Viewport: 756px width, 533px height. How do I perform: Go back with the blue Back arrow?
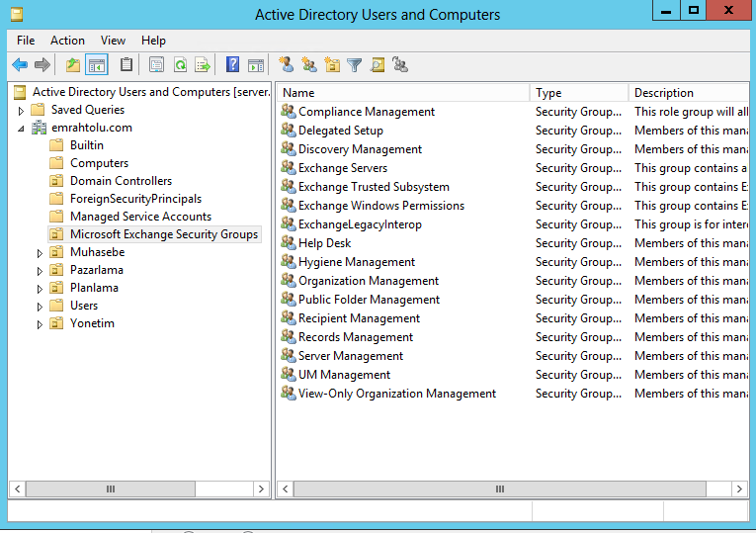[x=20, y=64]
